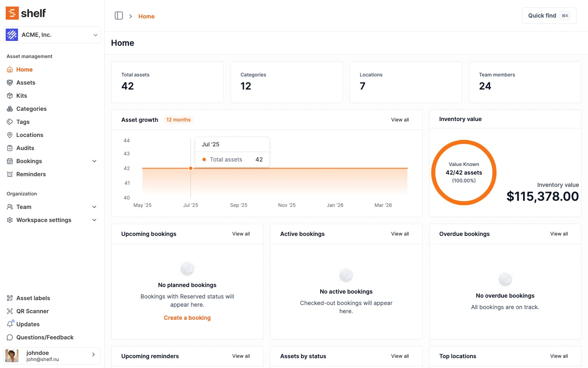Click the Updates bell icon

click(x=10, y=324)
